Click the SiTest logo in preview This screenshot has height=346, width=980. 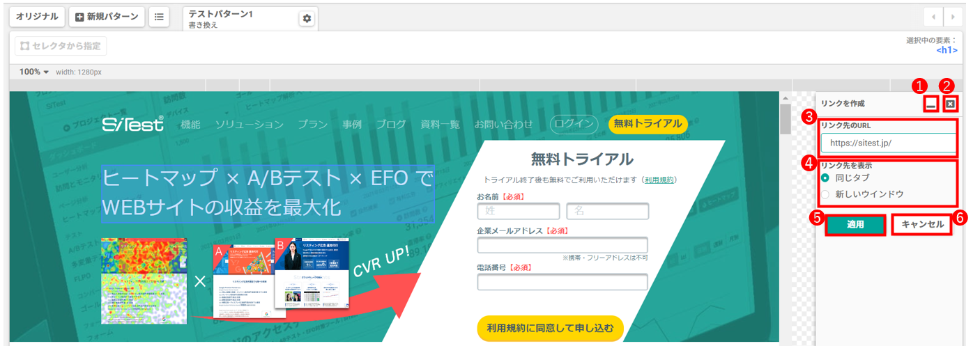tap(132, 124)
